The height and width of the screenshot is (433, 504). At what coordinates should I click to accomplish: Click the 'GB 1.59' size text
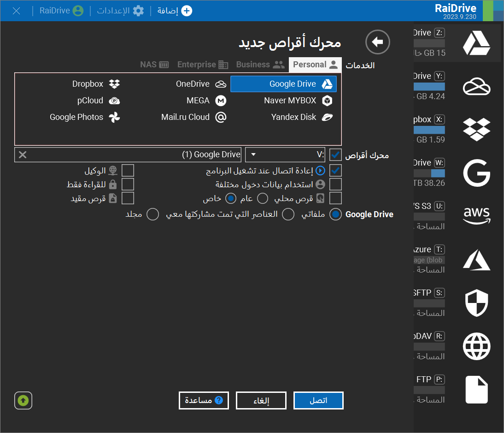point(430,140)
